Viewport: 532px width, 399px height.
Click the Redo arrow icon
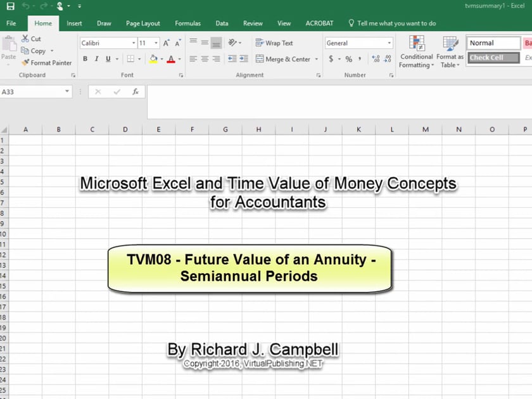click(x=44, y=6)
